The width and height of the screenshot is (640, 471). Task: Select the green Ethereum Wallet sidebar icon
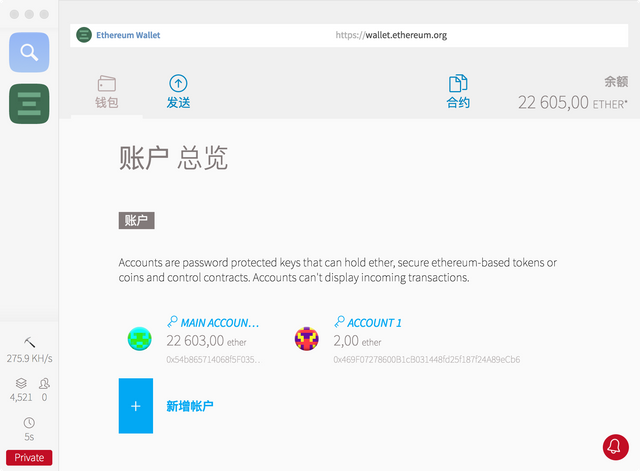29,104
